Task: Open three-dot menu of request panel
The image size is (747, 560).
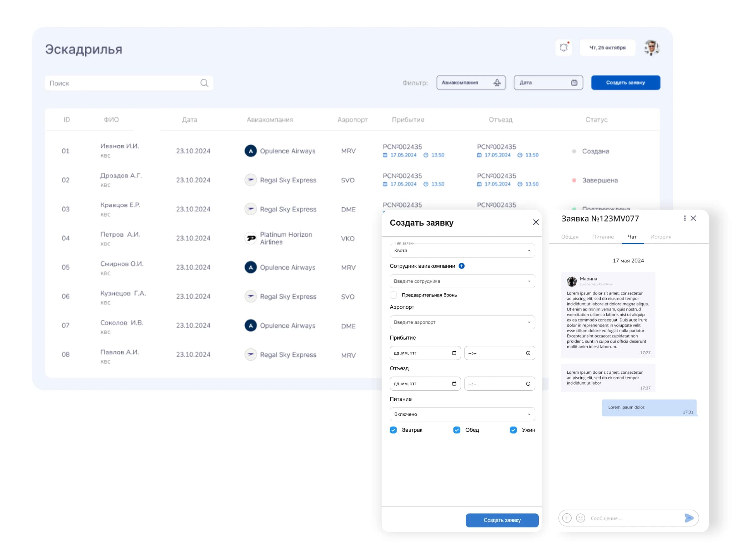Action: (685, 218)
